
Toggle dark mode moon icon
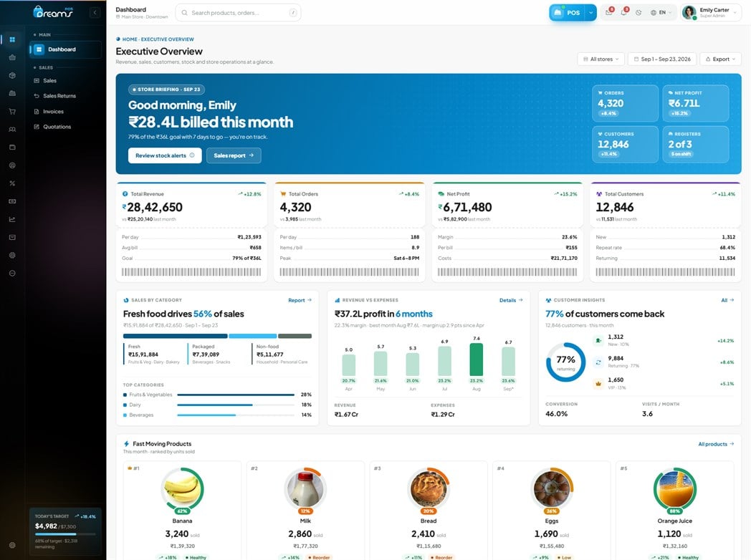(638, 13)
